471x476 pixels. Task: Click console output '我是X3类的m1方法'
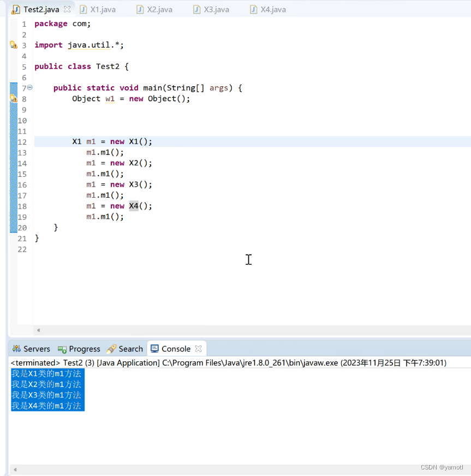pos(46,395)
